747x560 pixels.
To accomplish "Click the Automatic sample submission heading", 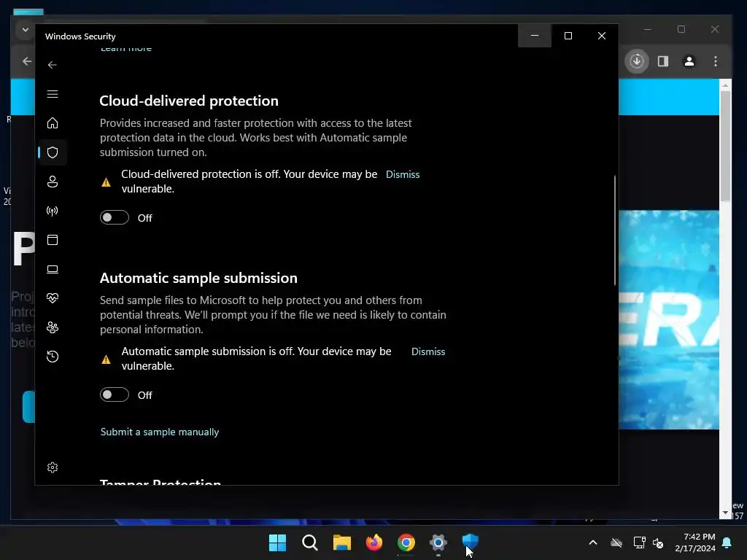I will coord(198,278).
